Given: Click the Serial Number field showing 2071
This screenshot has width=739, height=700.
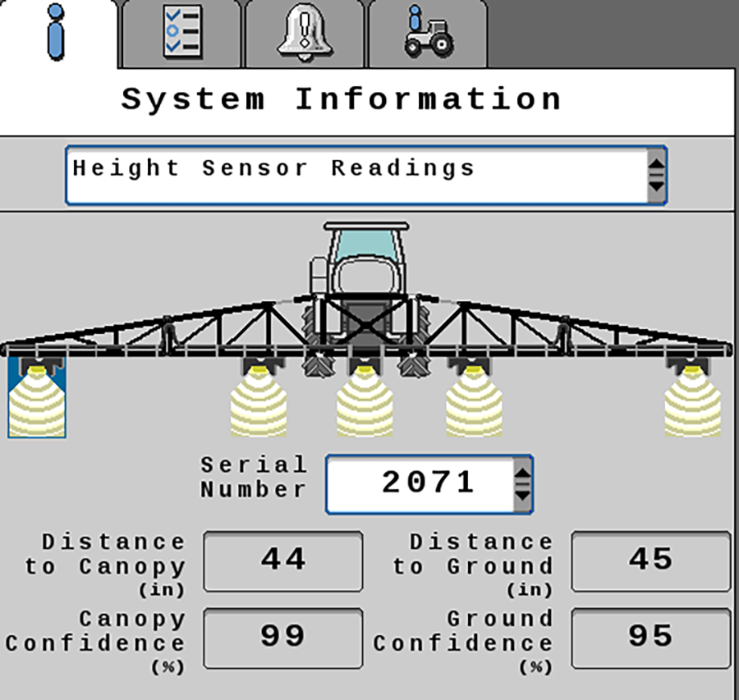Looking at the screenshot, I should click(427, 483).
